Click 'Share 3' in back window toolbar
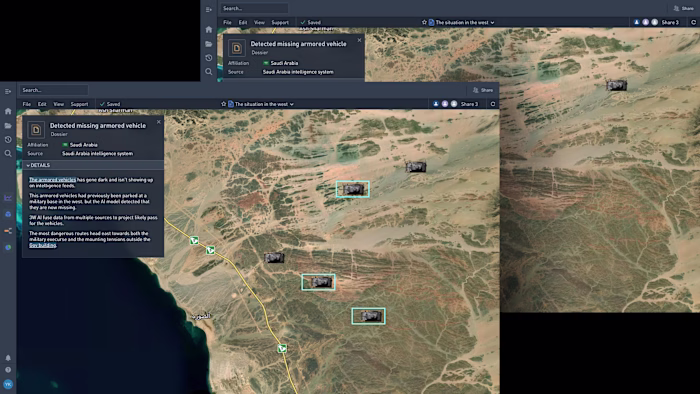 tap(670, 22)
